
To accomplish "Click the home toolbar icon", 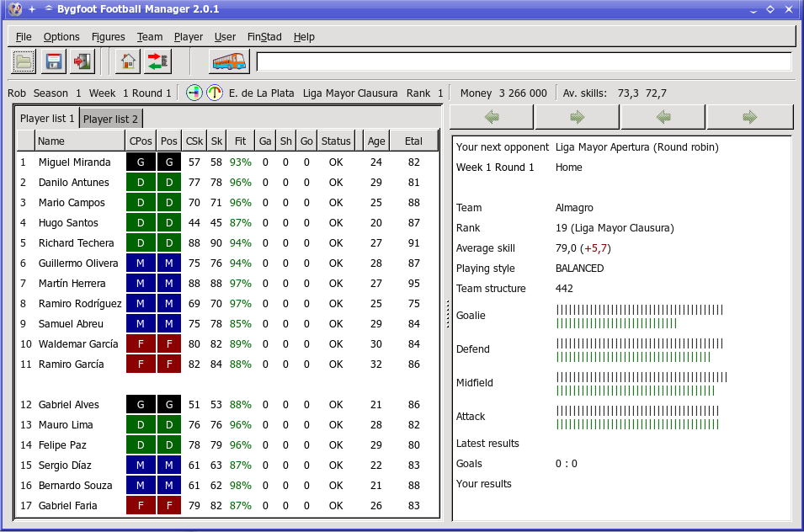I will (x=128, y=62).
